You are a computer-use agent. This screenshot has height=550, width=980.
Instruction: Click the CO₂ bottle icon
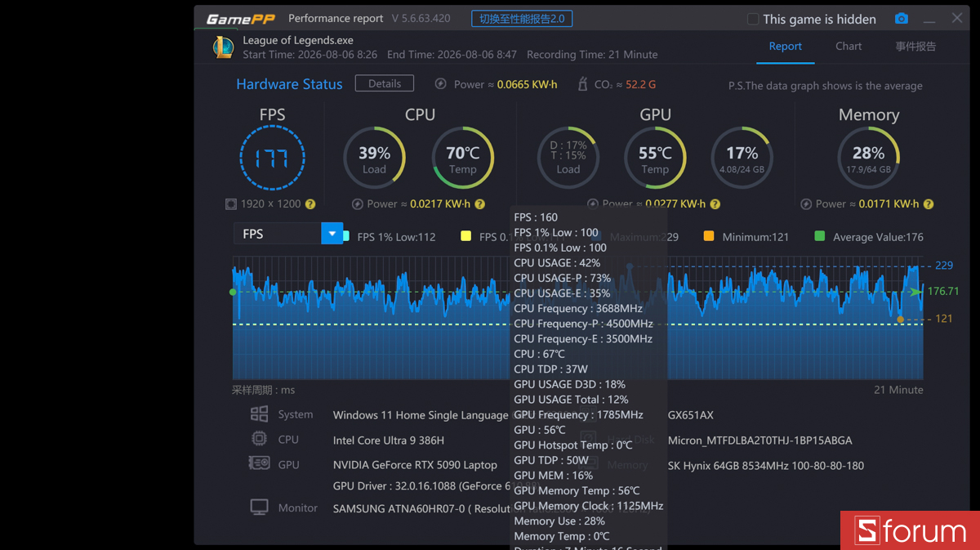(582, 84)
